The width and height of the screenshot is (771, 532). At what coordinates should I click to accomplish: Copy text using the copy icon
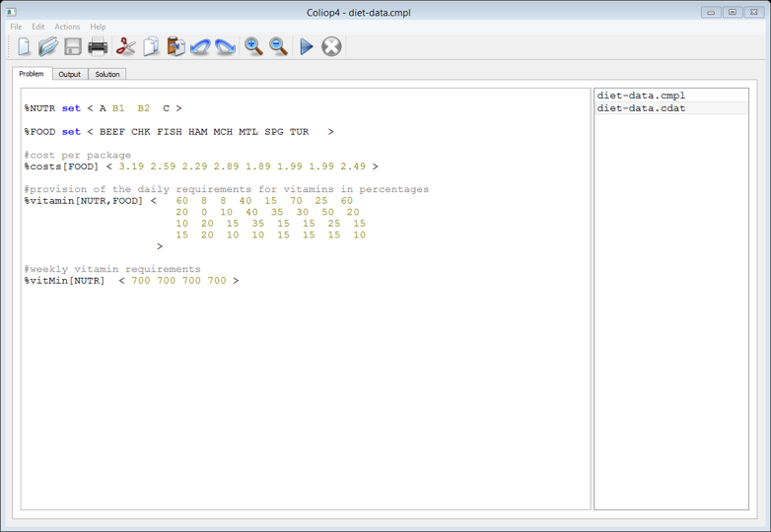pyautogui.click(x=151, y=46)
